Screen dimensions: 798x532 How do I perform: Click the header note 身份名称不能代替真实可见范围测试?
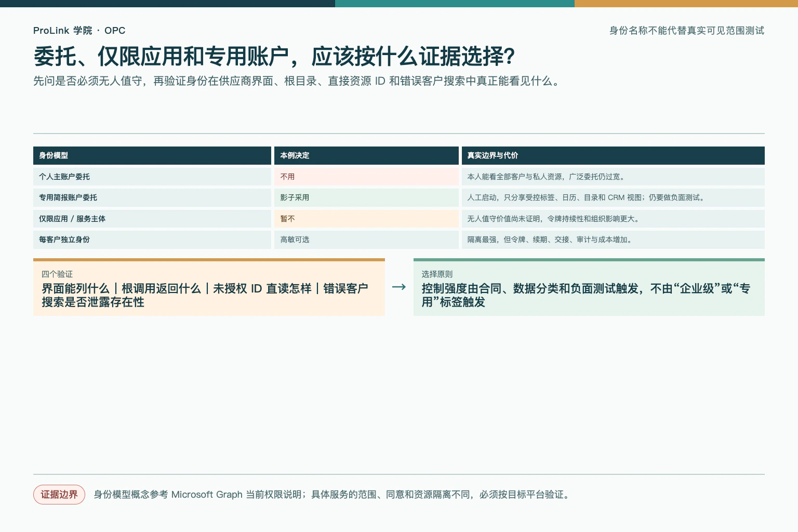(x=686, y=31)
